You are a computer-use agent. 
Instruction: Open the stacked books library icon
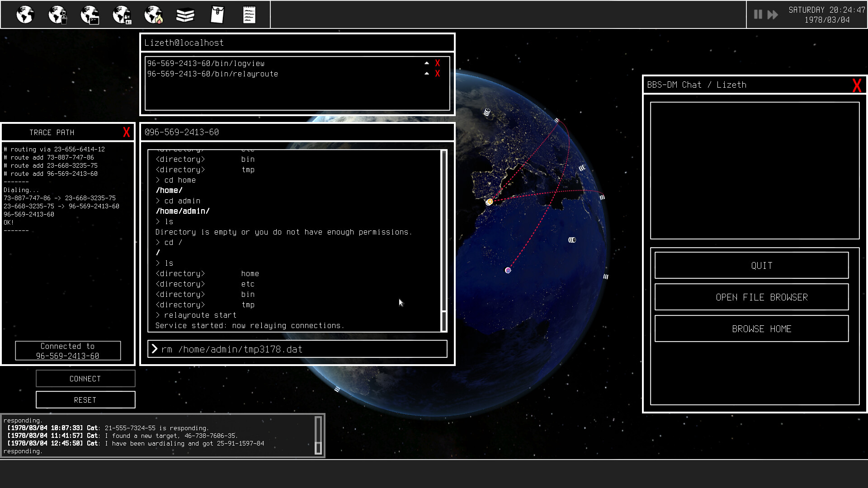pos(185,14)
